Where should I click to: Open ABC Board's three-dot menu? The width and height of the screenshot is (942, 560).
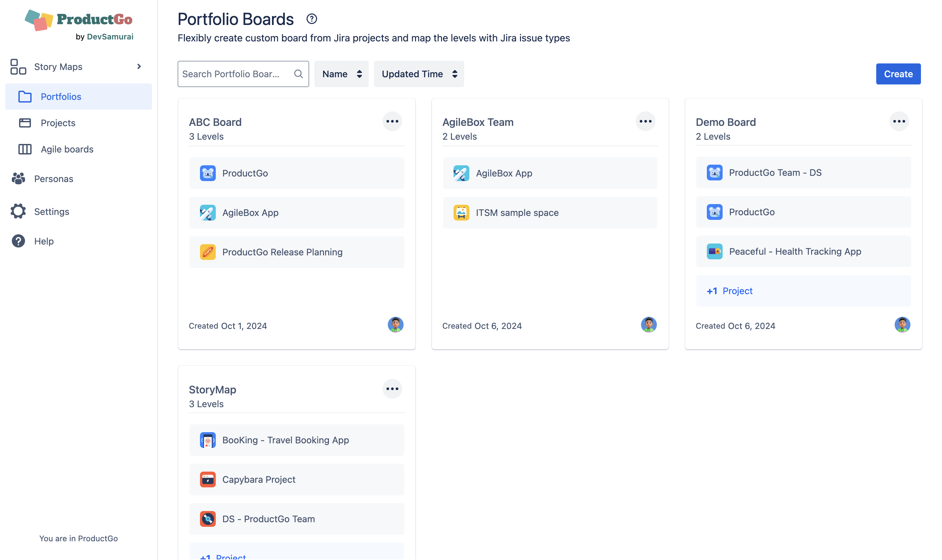(x=392, y=122)
